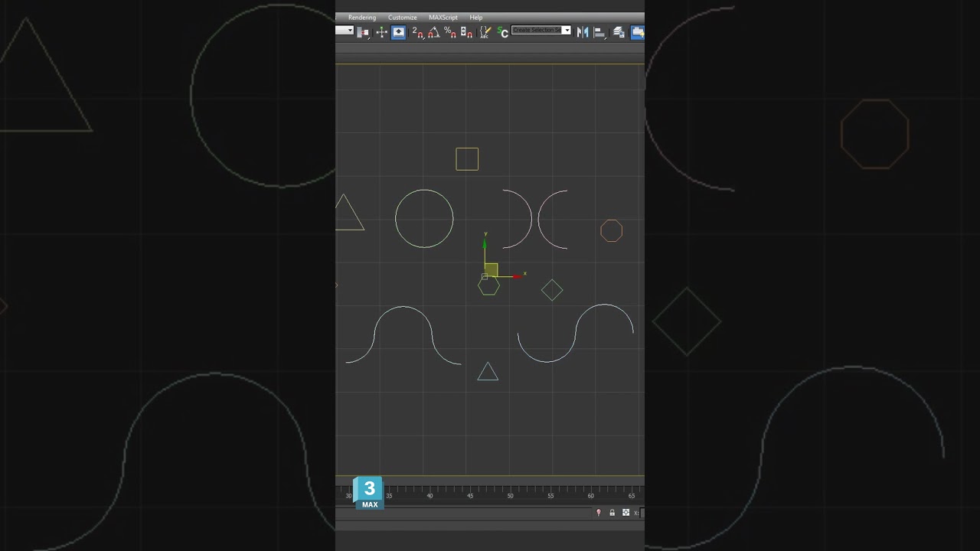The image size is (980, 551).
Task: Click the Create Selection Set field
Action: (537, 30)
